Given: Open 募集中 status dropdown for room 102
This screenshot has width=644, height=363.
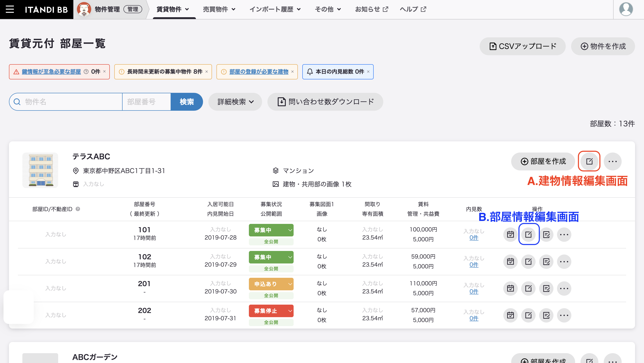Looking at the screenshot, I should [271, 257].
